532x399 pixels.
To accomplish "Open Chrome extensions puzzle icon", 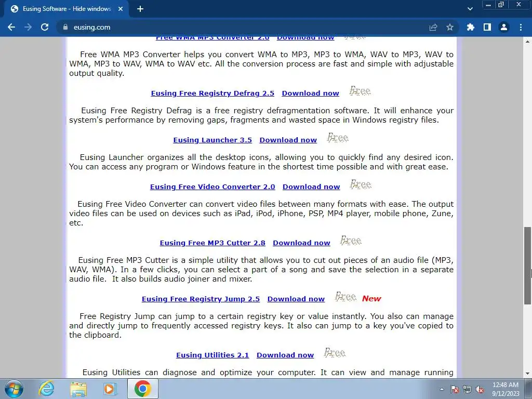I will point(471,27).
